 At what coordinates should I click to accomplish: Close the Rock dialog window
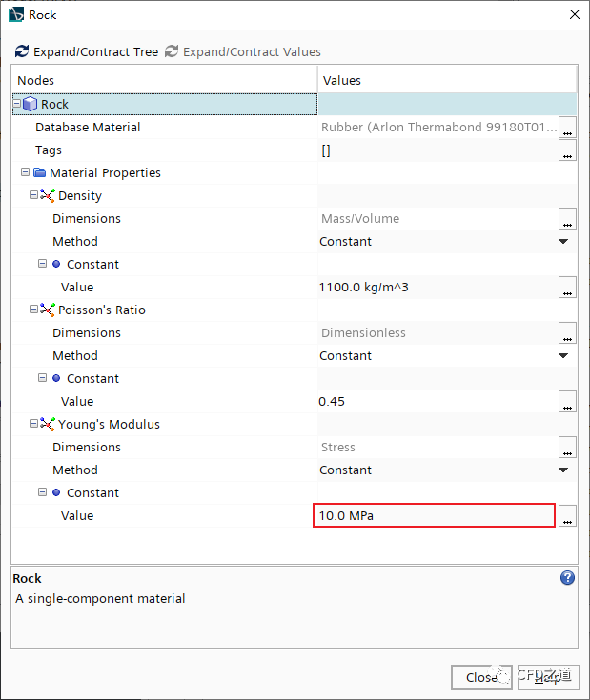575,14
